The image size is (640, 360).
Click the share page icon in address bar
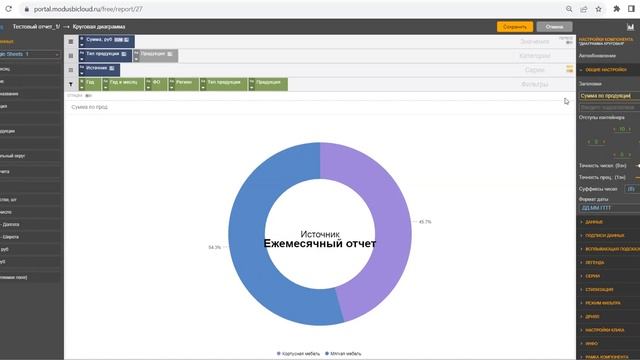point(584,9)
